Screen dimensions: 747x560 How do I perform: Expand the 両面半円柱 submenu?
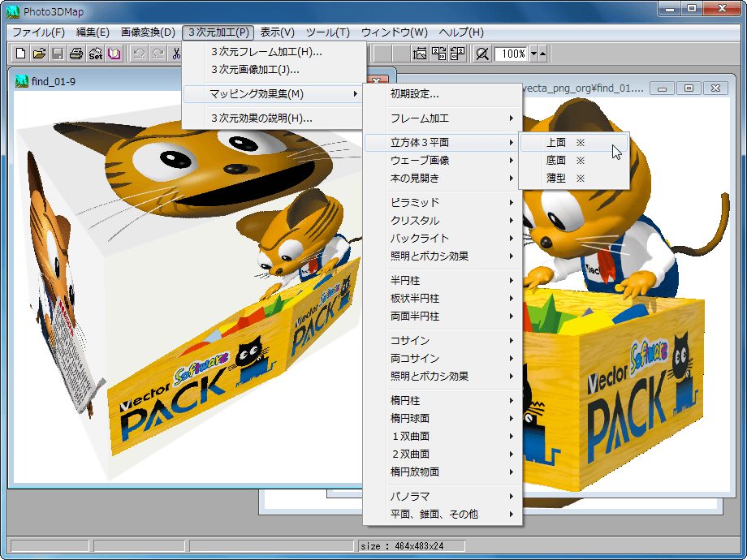tap(443, 317)
